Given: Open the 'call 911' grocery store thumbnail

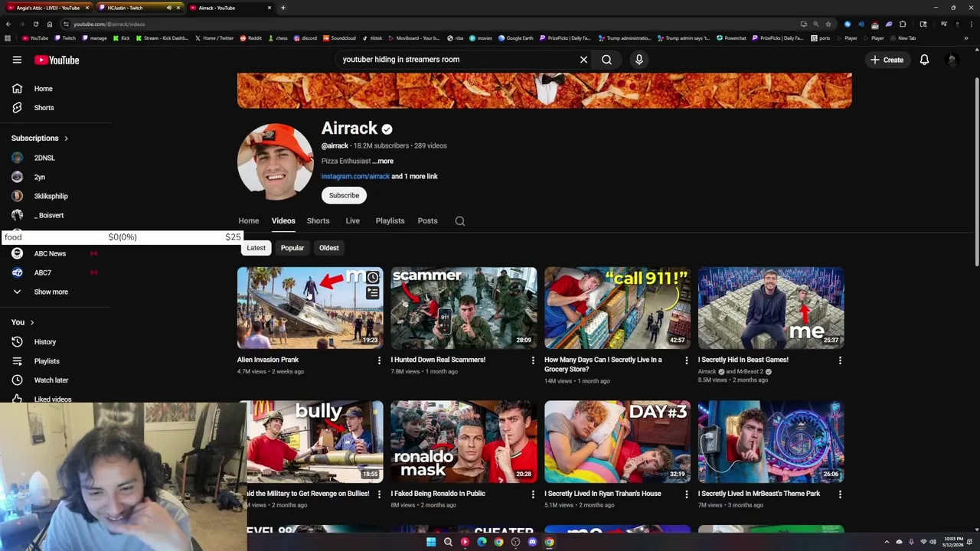Looking at the screenshot, I should pos(617,308).
